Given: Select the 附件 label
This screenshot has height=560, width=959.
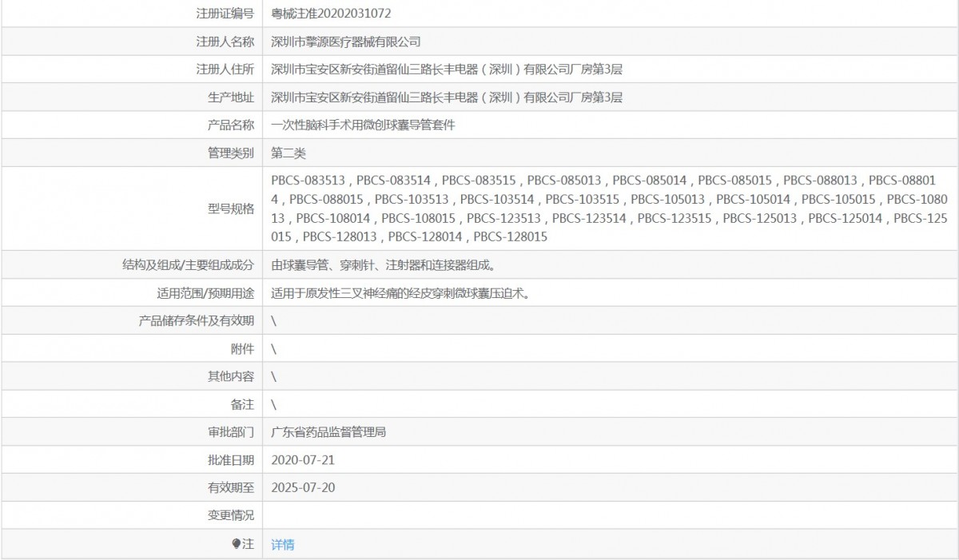Looking at the screenshot, I should point(242,349).
